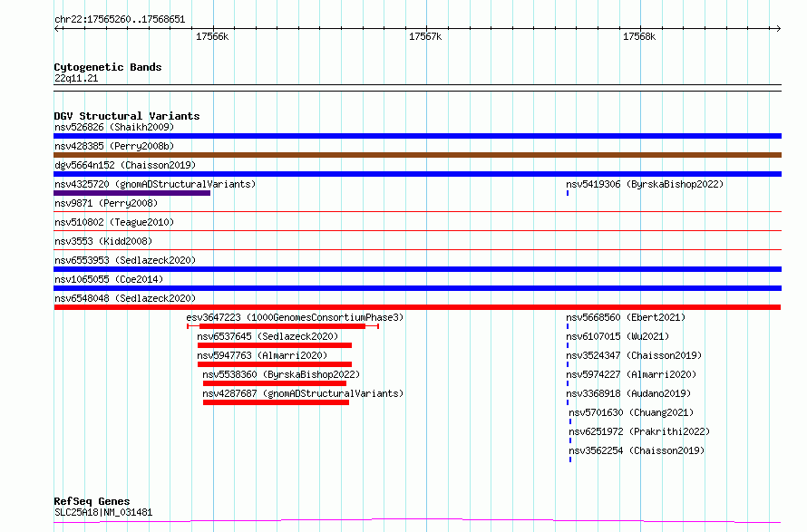The height and width of the screenshot is (532, 807).
Task: Click nsv5947763 (Almarri2020) variant label
Action: [262, 355]
